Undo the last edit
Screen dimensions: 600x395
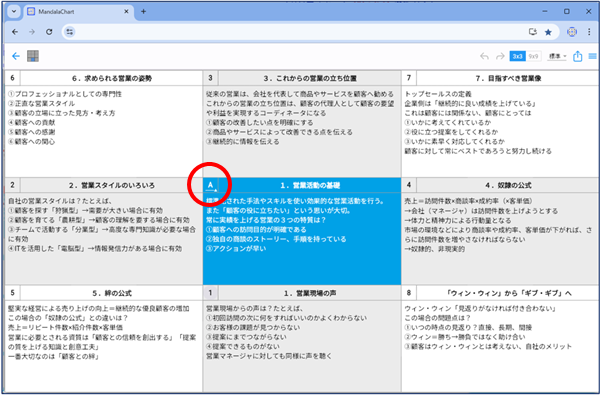pyautogui.click(x=484, y=57)
